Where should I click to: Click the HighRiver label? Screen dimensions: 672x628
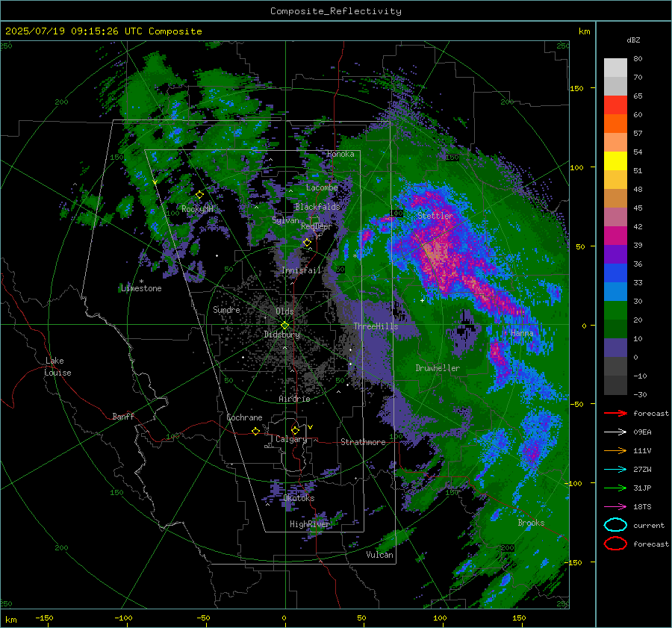pos(310,524)
